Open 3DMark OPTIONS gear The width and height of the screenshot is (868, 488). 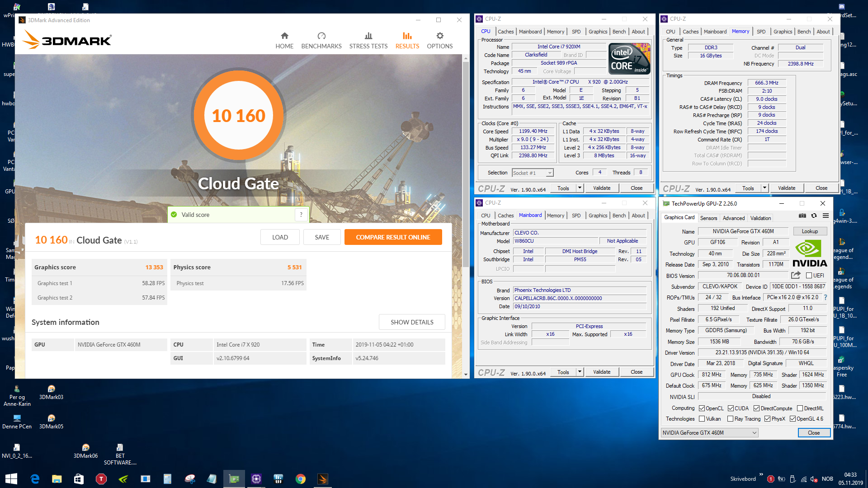[440, 41]
